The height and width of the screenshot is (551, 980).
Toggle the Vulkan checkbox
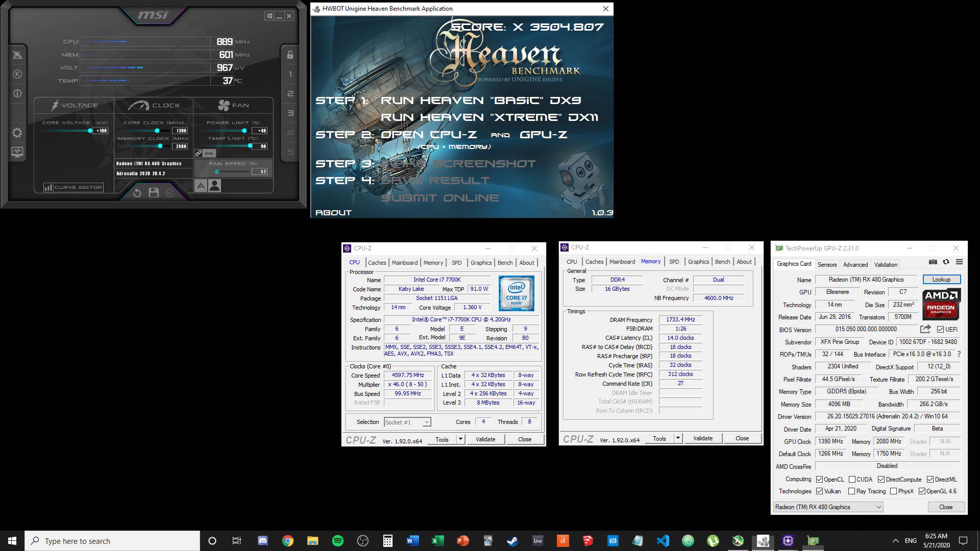819,491
